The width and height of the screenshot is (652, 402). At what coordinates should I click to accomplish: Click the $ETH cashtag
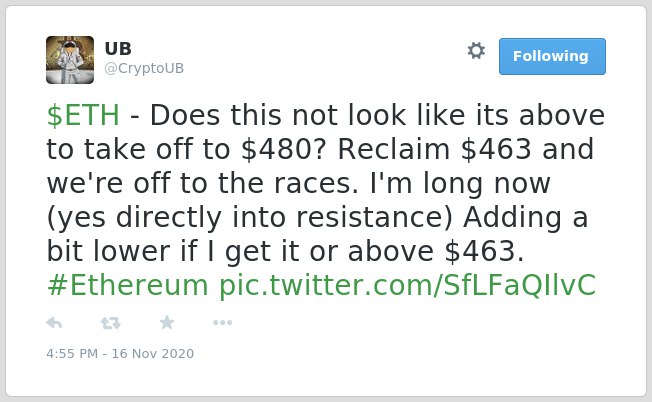coord(83,115)
